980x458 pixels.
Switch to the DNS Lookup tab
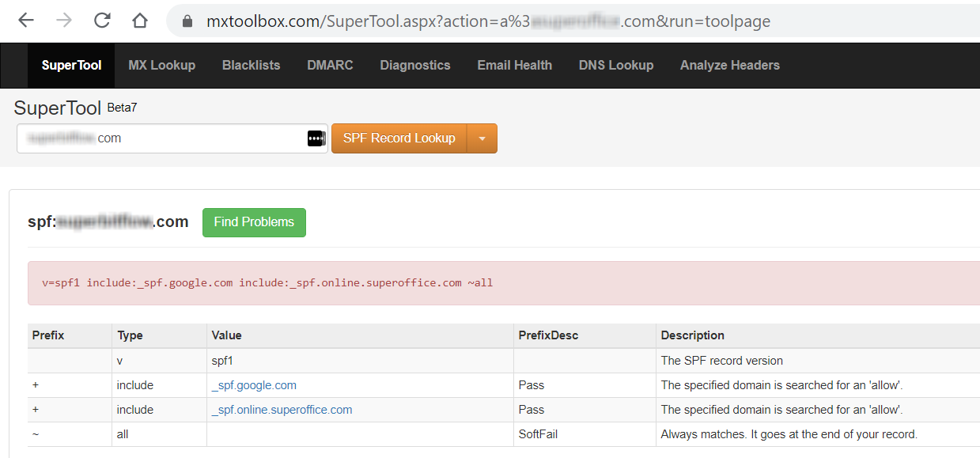click(x=616, y=66)
